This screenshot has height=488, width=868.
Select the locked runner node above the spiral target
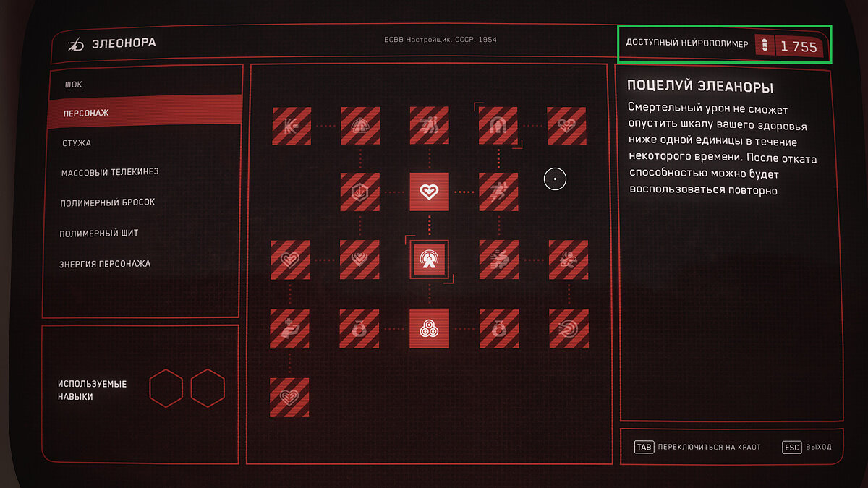[x=568, y=260]
